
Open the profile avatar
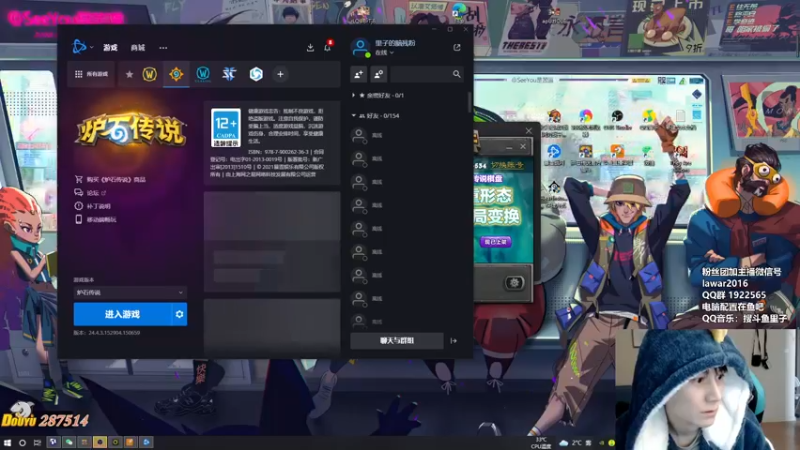[x=360, y=47]
